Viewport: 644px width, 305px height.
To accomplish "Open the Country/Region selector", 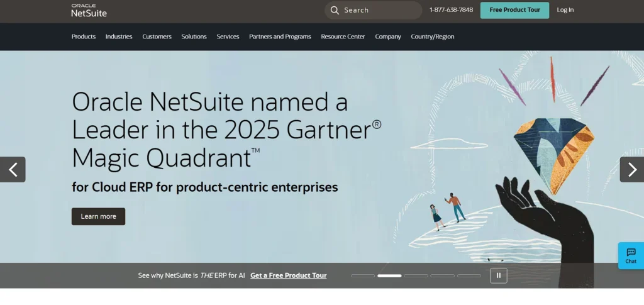I will coord(433,36).
